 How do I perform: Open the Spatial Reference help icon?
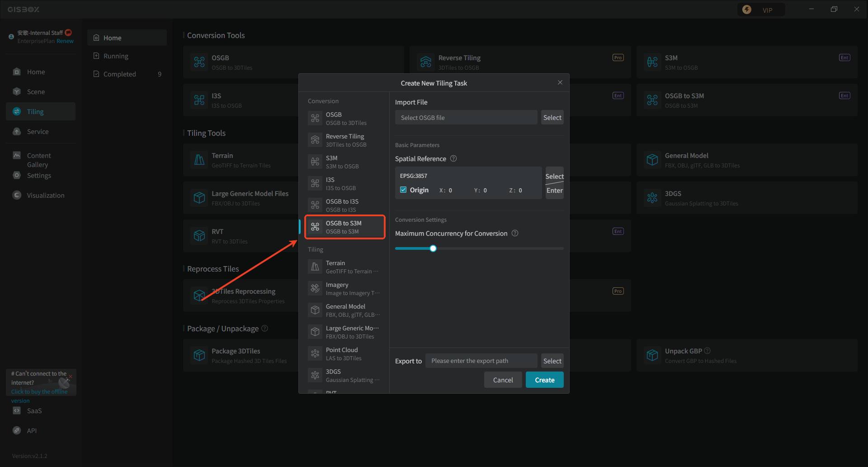(453, 158)
